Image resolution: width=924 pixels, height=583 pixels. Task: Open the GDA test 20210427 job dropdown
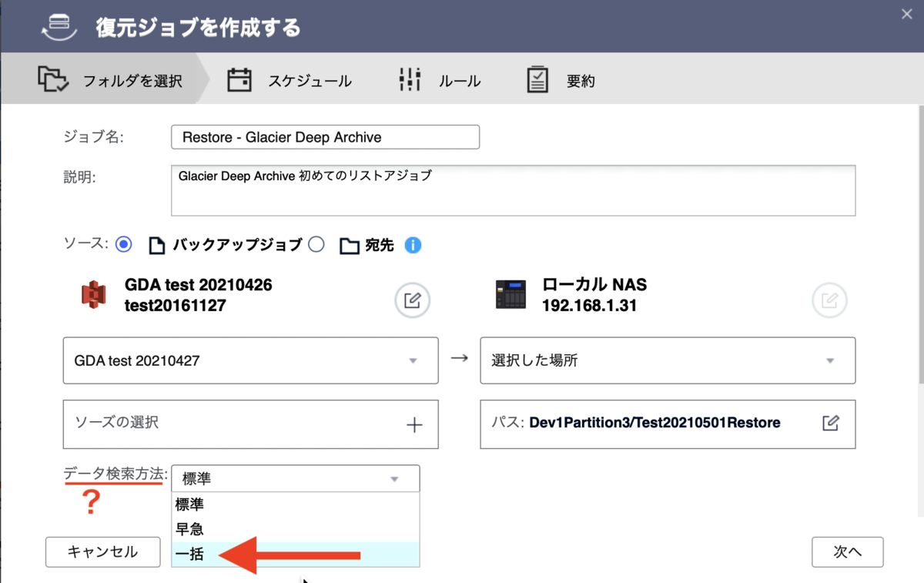point(250,360)
